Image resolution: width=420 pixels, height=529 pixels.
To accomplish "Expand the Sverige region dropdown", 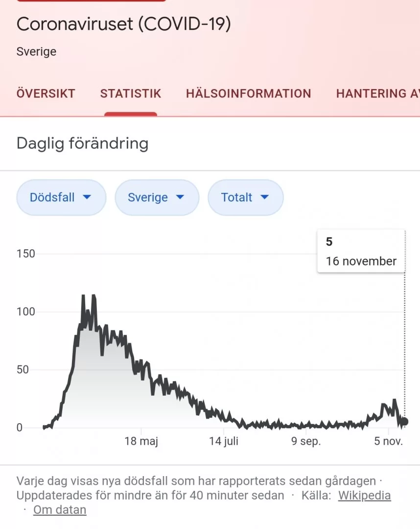I will [x=157, y=197].
